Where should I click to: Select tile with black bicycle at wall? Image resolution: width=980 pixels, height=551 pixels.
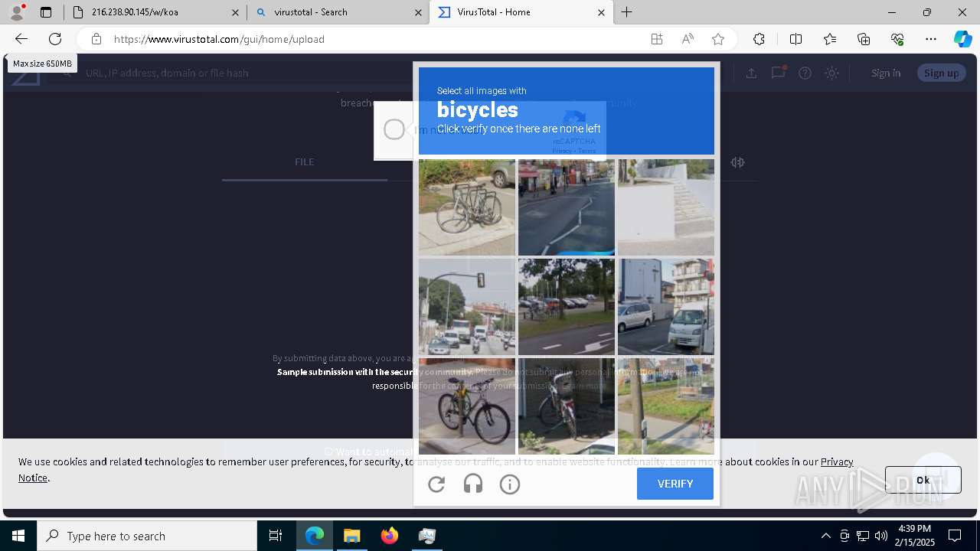pyautogui.click(x=467, y=406)
